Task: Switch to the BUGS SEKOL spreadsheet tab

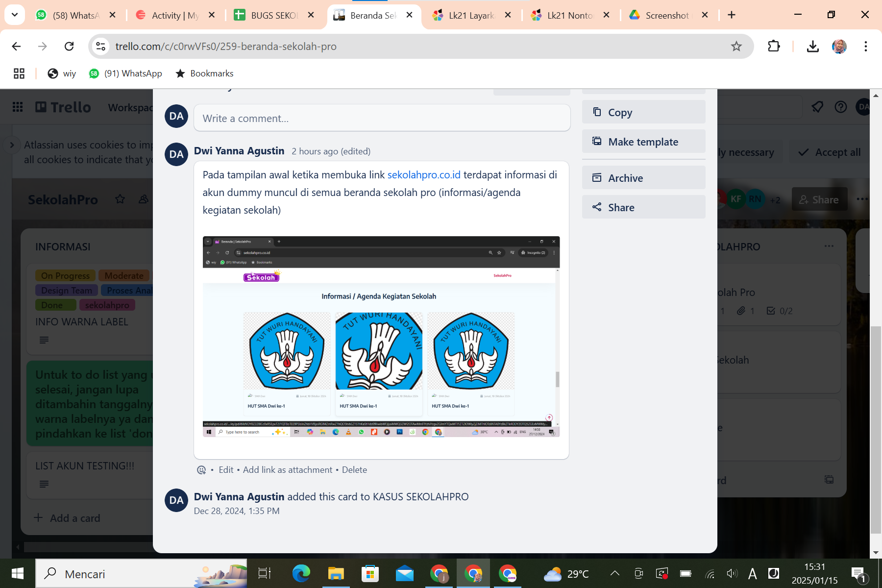Action: (274, 15)
